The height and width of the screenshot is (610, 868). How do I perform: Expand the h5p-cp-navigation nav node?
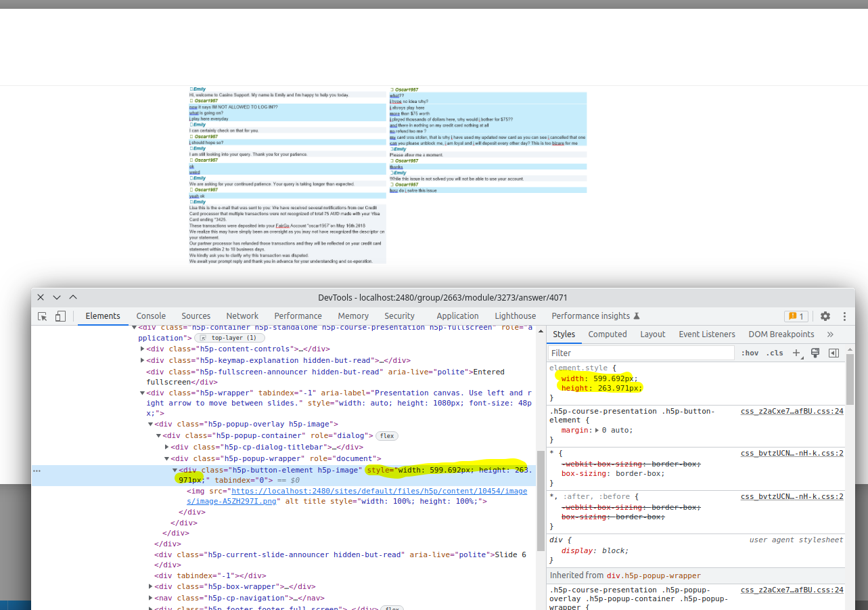tap(150, 598)
